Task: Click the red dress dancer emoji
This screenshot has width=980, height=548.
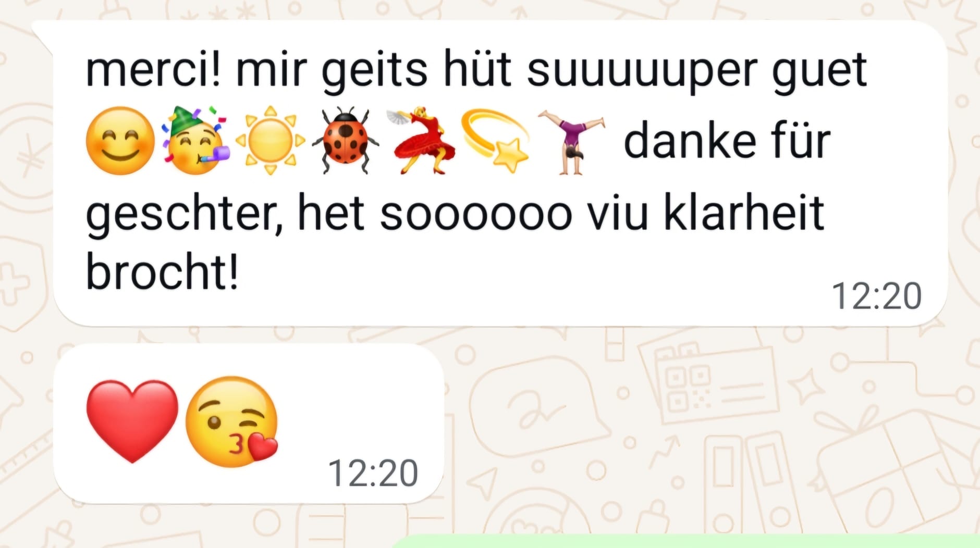Action: click(x=422, y=141)
